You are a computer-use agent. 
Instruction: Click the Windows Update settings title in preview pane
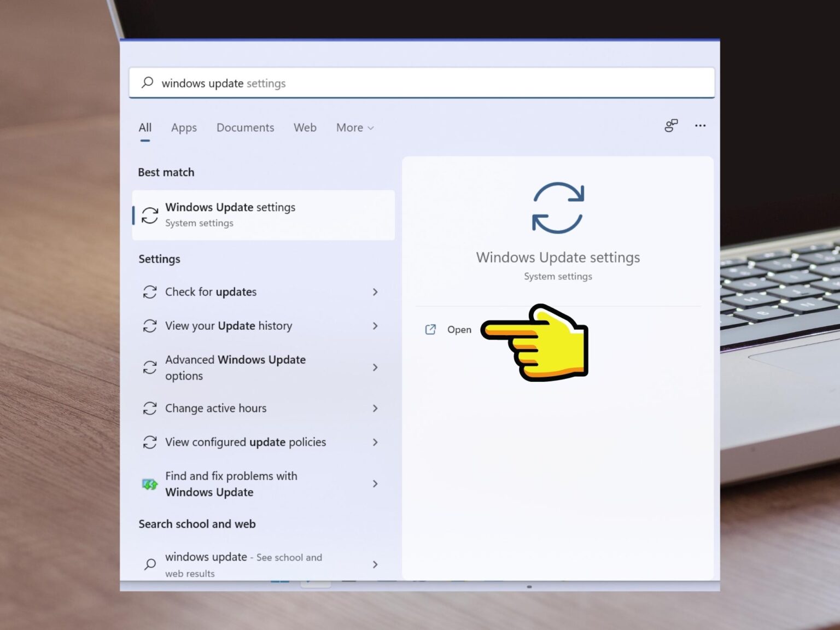coord(558,258)
